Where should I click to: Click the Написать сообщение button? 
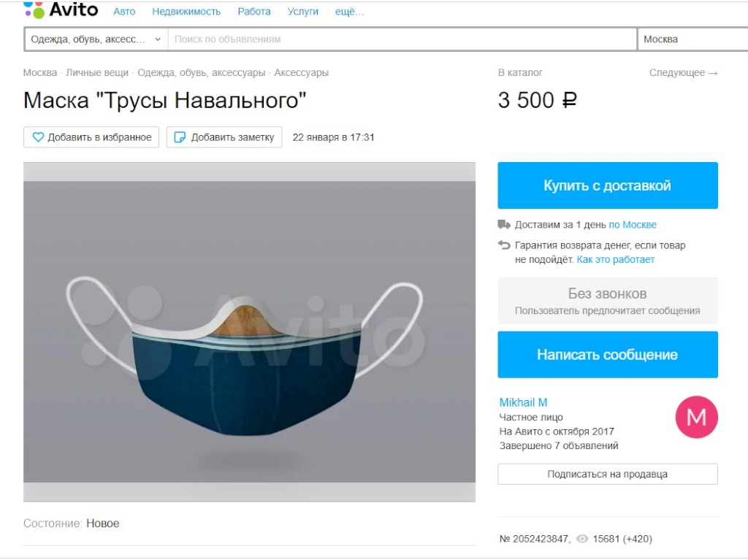click(x=607, y=354)
